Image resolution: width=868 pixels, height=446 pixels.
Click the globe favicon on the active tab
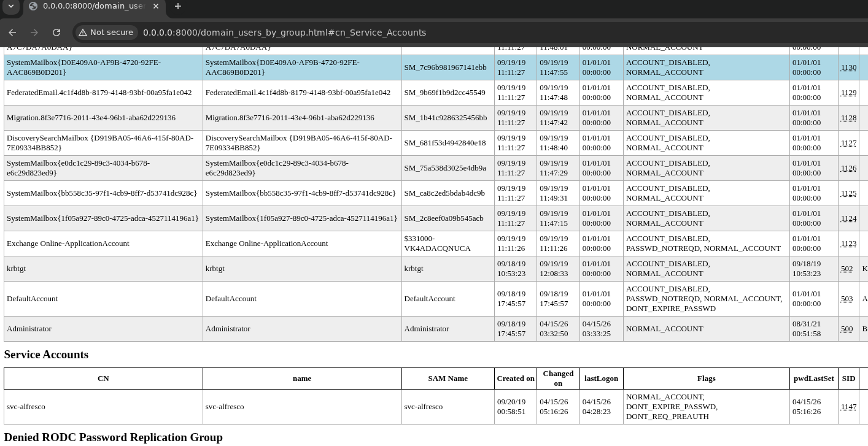32,7
